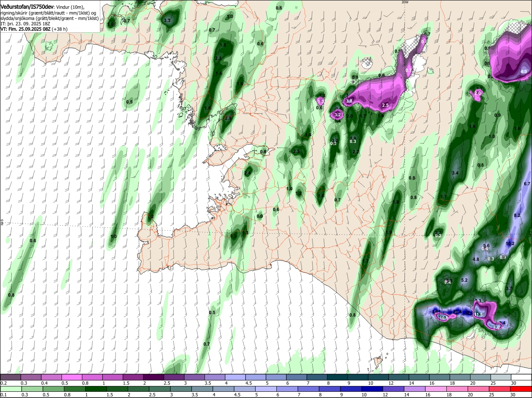Click the 0.1 label on the rain legend row
The height and width of the screenshot is (398, 532).
4,395
